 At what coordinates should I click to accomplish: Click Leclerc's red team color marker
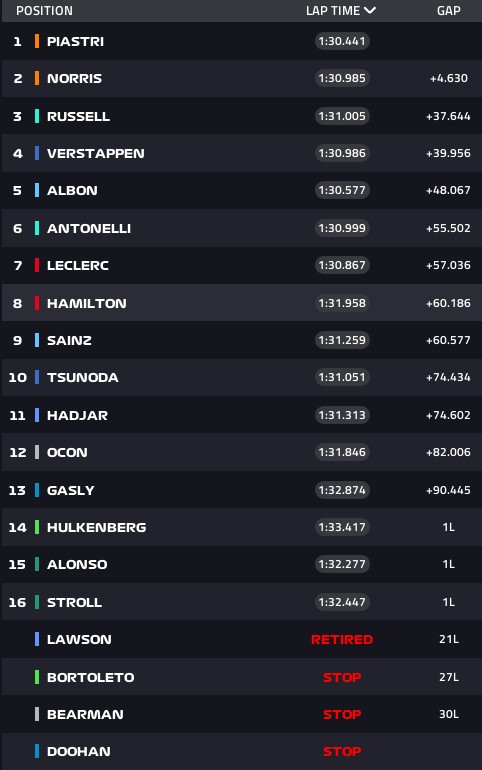(37, 265)
